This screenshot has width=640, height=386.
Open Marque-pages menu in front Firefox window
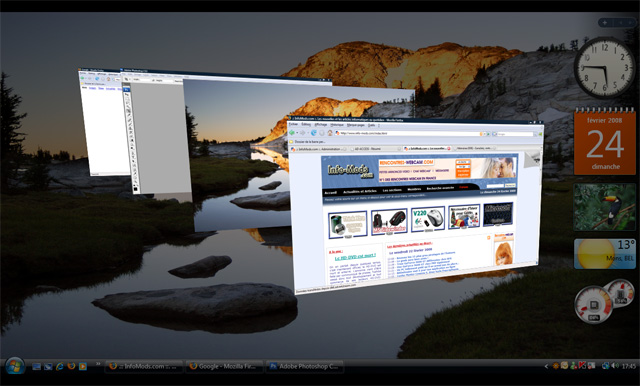click(x=356, y=125)
